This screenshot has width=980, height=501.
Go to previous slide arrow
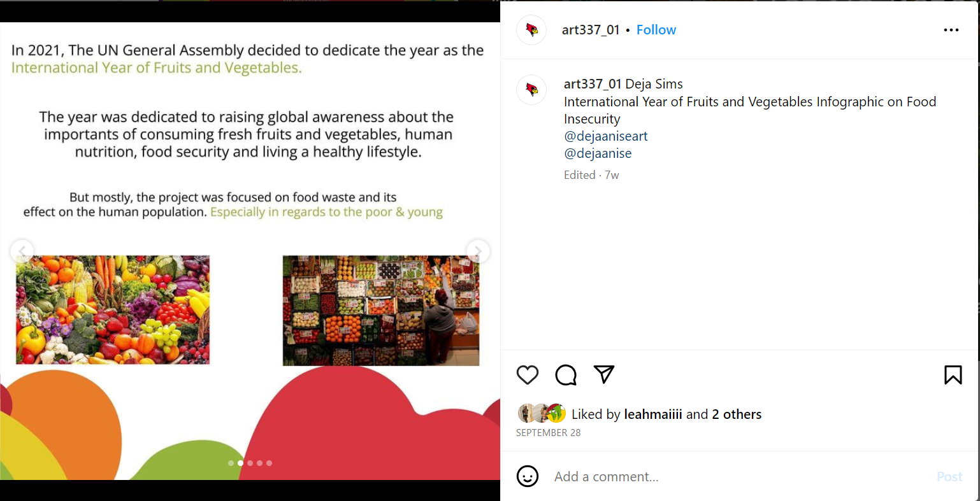(22, 251)
